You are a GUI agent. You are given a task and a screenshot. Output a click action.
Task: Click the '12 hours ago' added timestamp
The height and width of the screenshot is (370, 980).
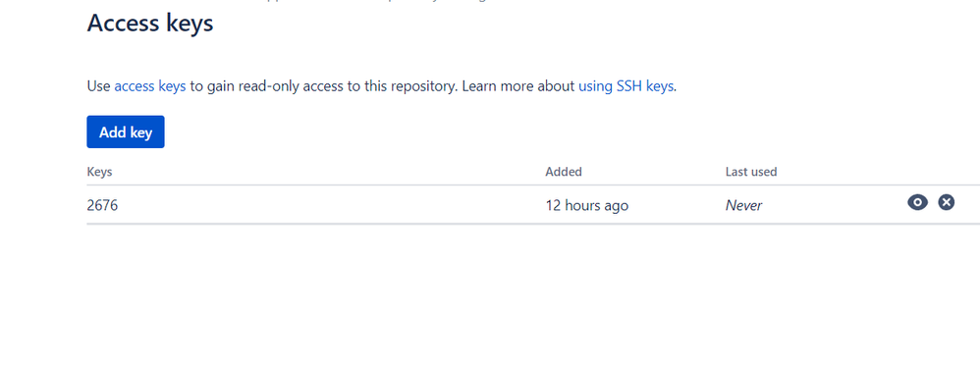[587, 205]
